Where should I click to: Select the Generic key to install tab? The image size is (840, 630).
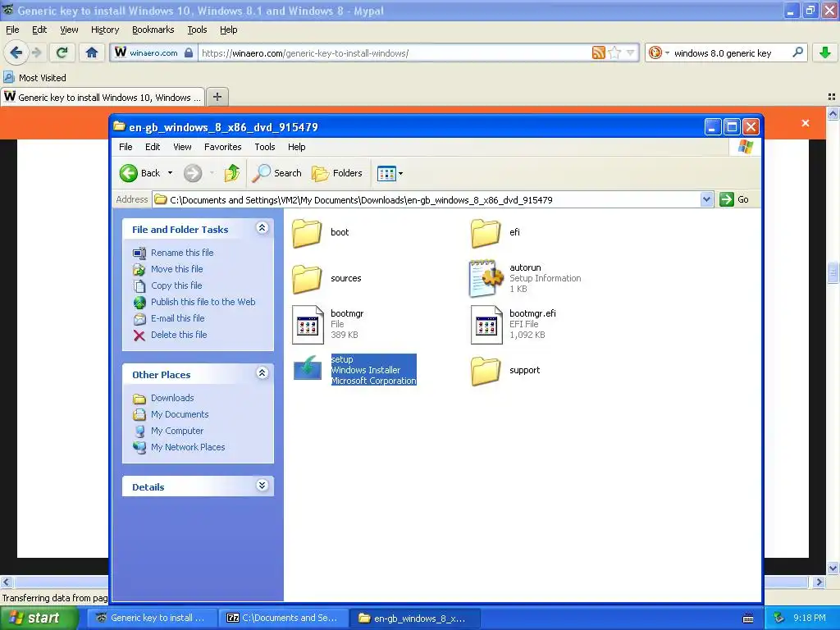103,97
